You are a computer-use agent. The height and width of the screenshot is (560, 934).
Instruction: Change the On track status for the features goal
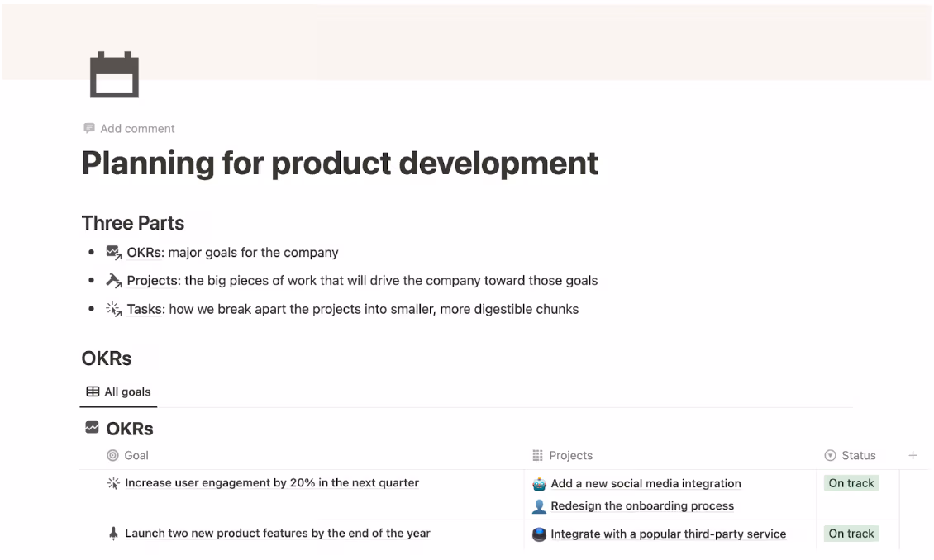(x=851, y=534)
